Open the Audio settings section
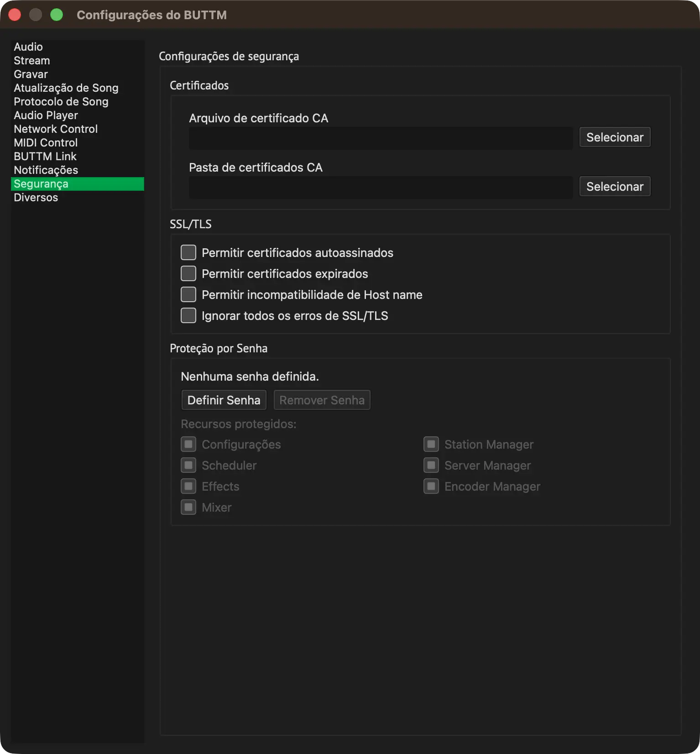Viewport: 700px width, 754px height. tap(77, 47)
